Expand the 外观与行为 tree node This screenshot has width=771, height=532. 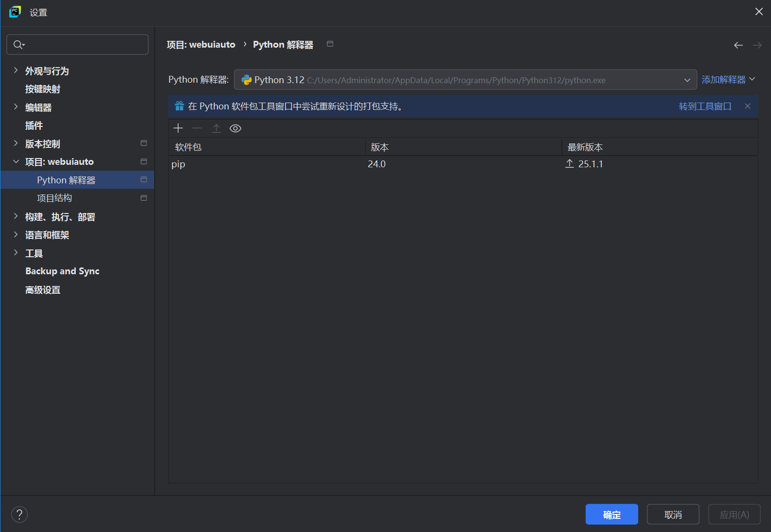[x=16, y=71]
